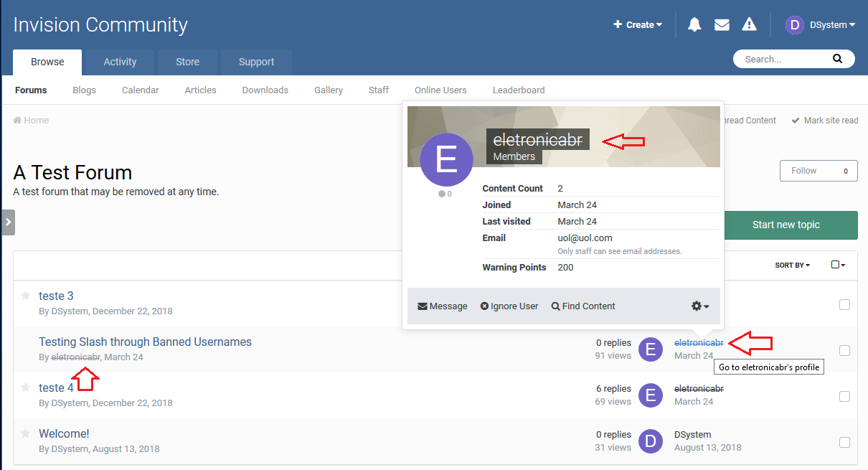Viewport: 868px width, 470px height.
Task: Open the Leaderboard menu item
Action: coord(518,90)
